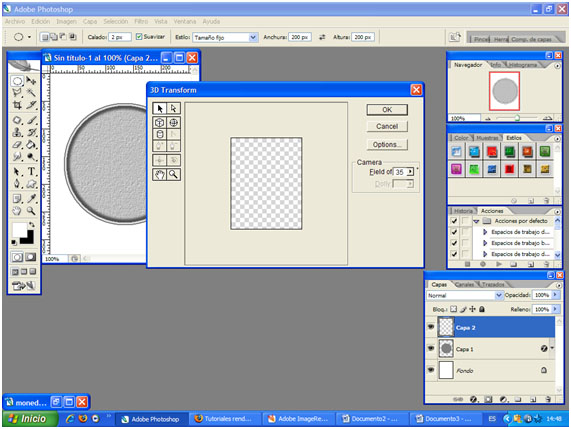Image resolution: width=571 pixels, height=429 pixels.
Task: Hide the Capa 1 layer
Action: 431,349
